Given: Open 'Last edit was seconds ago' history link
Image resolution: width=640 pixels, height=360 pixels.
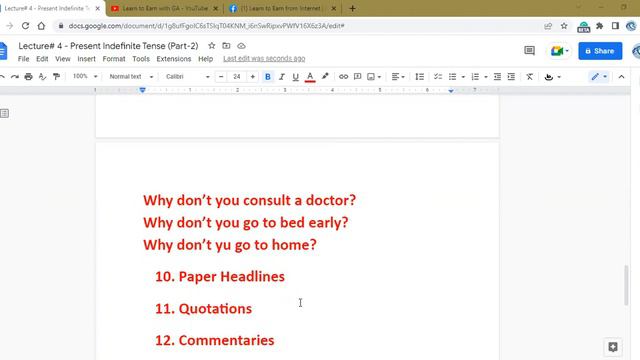Looking at the screenshot, I should click(264, 59).
